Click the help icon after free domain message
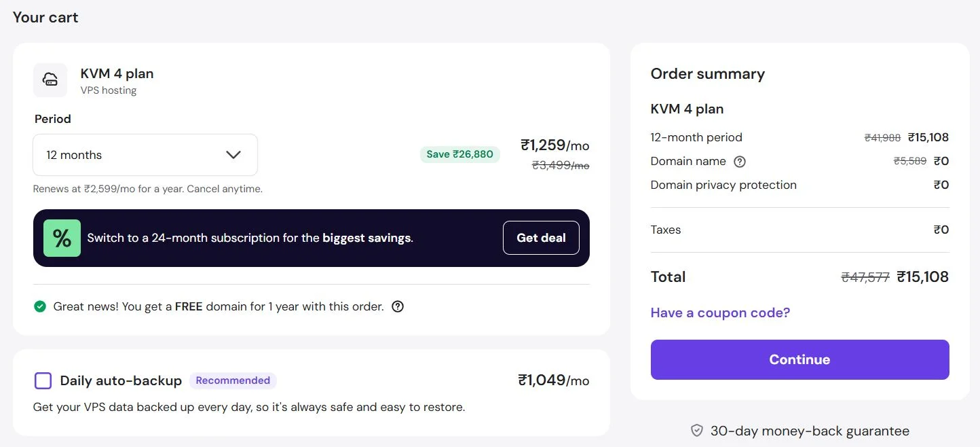Image resolution: width=980 pixels, height=447 pixels. [398, 306]
